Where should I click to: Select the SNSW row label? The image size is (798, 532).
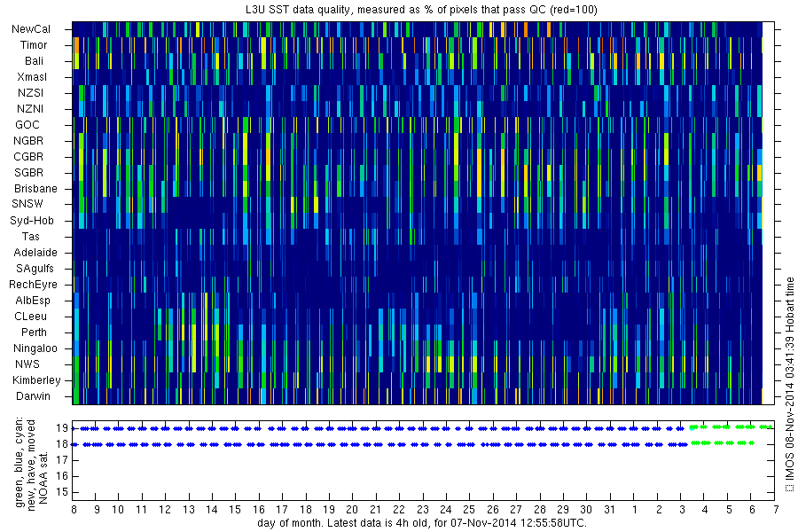coord(27,204)
